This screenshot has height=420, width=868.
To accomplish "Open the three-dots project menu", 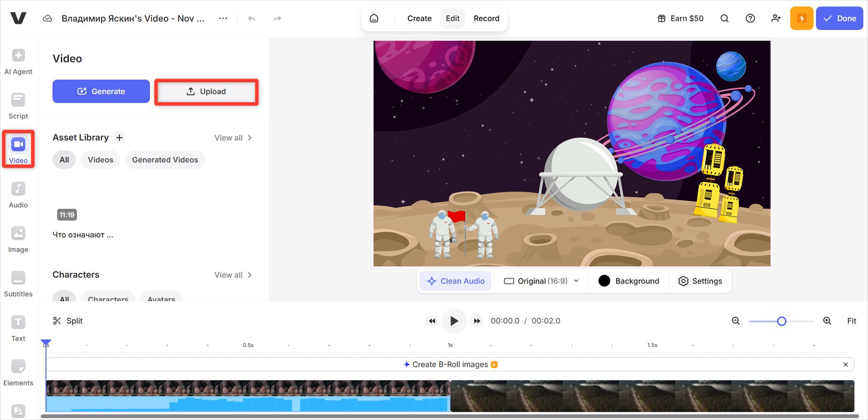I will coord(223,18).
